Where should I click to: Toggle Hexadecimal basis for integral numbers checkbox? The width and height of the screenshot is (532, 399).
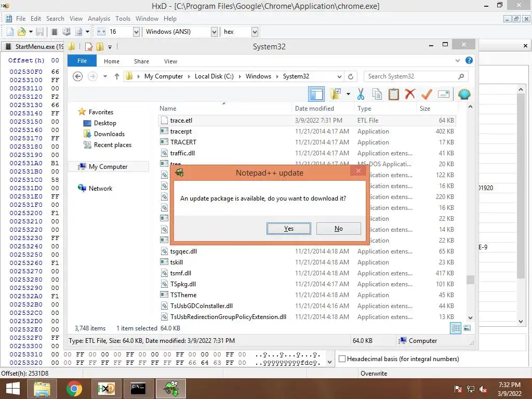coord(342,358)
